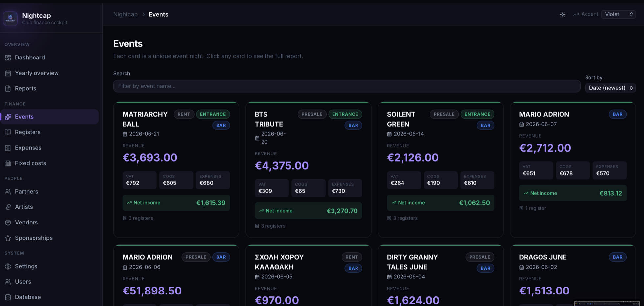
Task: Click the Registers book icon
Action: tap(8, 132)
